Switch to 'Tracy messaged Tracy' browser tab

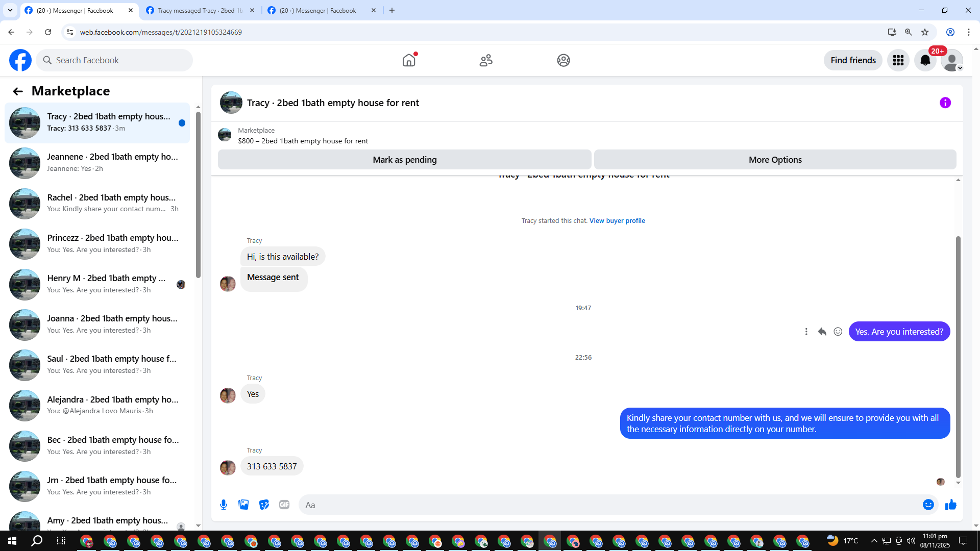click(200, 10)
